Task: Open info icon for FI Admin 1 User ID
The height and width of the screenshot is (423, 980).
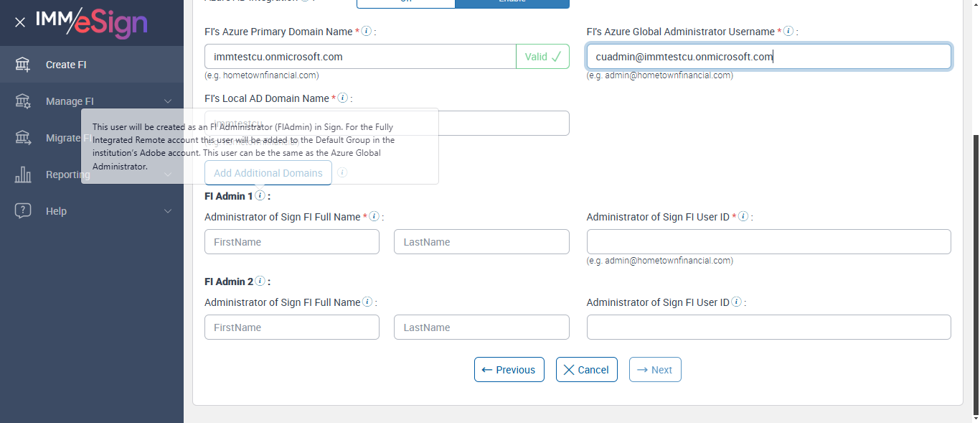Action: [743, 217]
